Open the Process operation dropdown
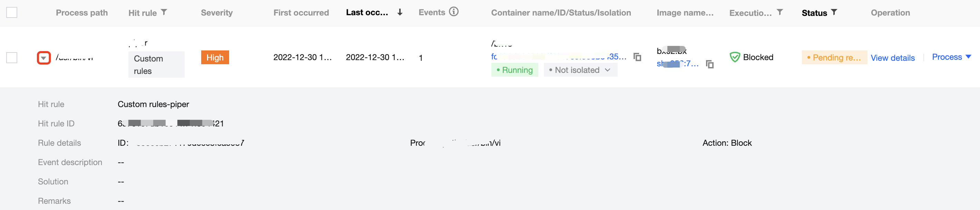The width and height of the screenshot is (980, 210). coord(951,57)
